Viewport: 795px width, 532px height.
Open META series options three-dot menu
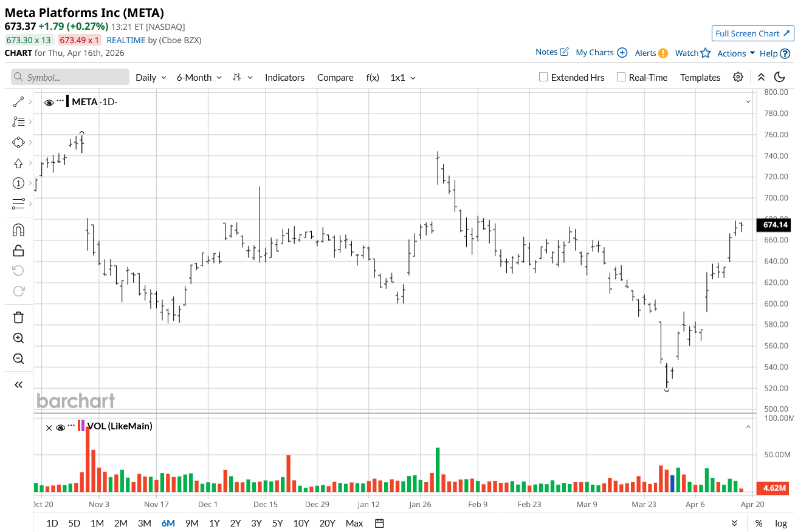(61, 100)
